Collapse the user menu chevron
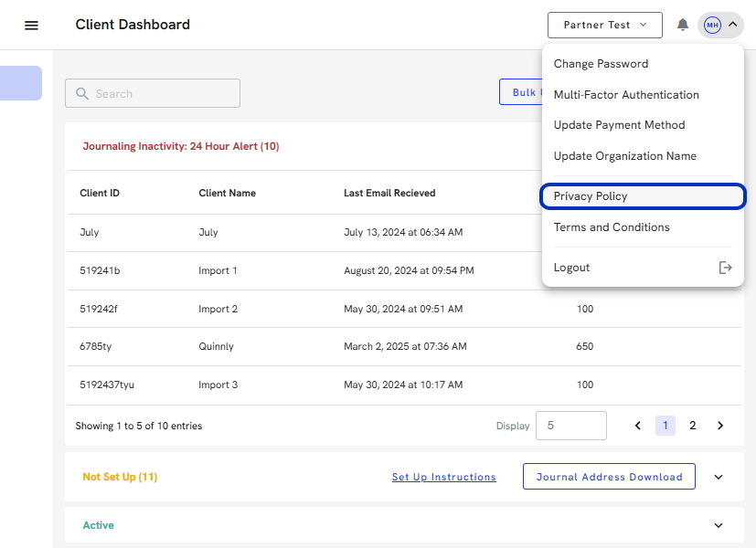756x548 pixels. click(x=732, y=25)
